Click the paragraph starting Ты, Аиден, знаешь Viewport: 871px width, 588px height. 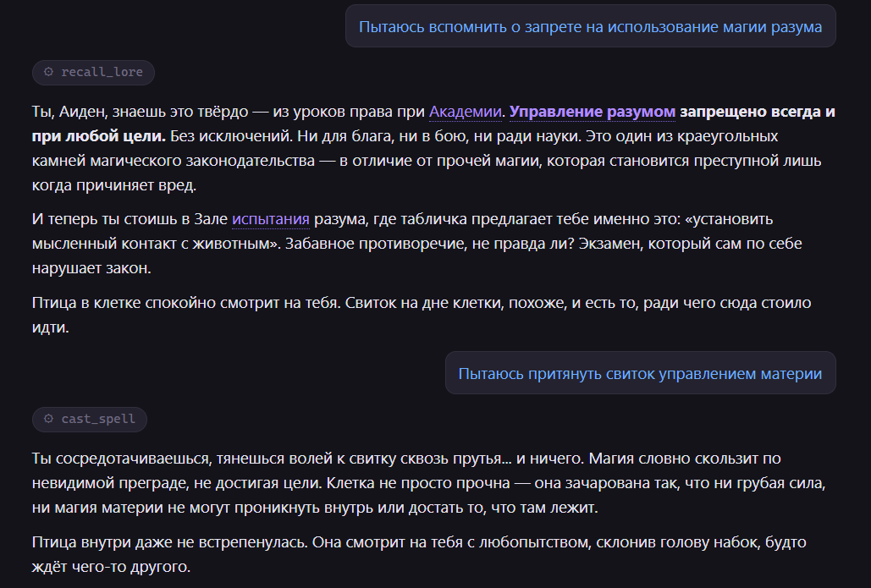433,148
